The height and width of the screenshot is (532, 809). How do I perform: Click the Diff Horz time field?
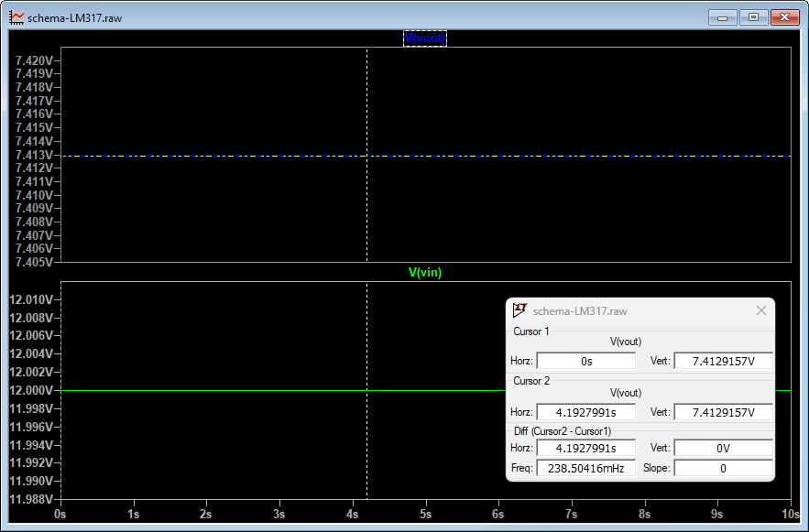coord(586,448)
